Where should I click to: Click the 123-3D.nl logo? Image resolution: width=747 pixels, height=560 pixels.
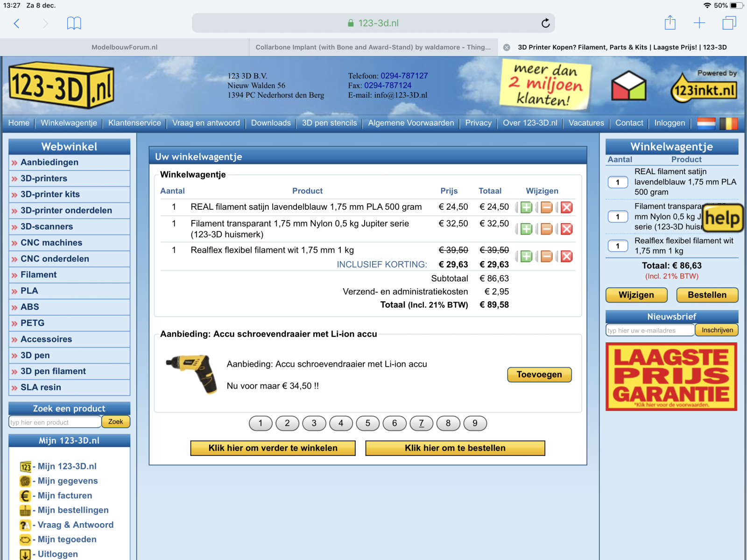(61, 85)
